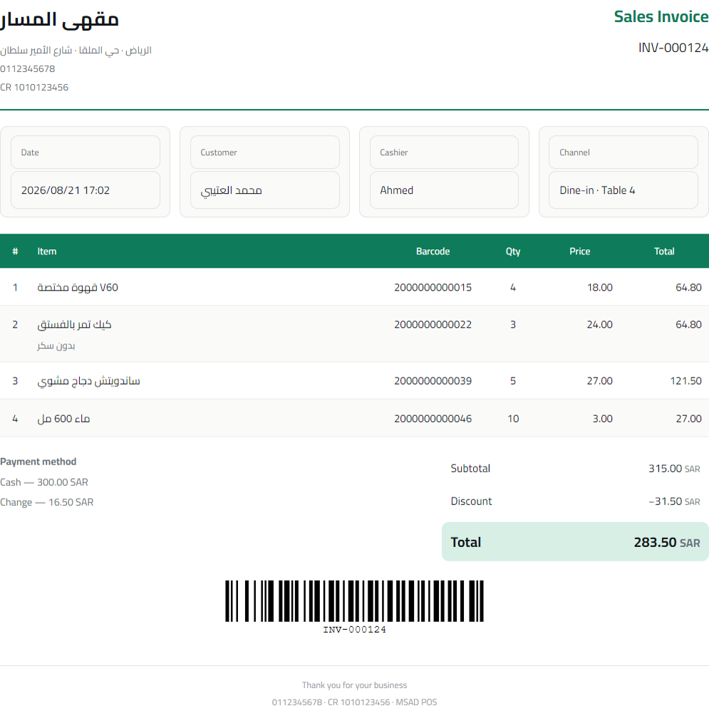Click the note بدون سكر
Viewport: 709px width, 728px height.
click(x=56, y=346)
